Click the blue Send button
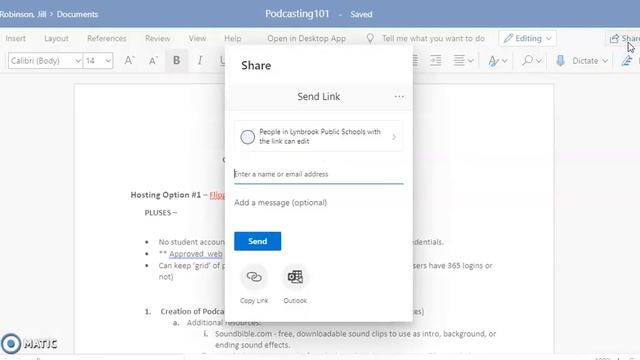The image size is (640, 360). (258, 241)
